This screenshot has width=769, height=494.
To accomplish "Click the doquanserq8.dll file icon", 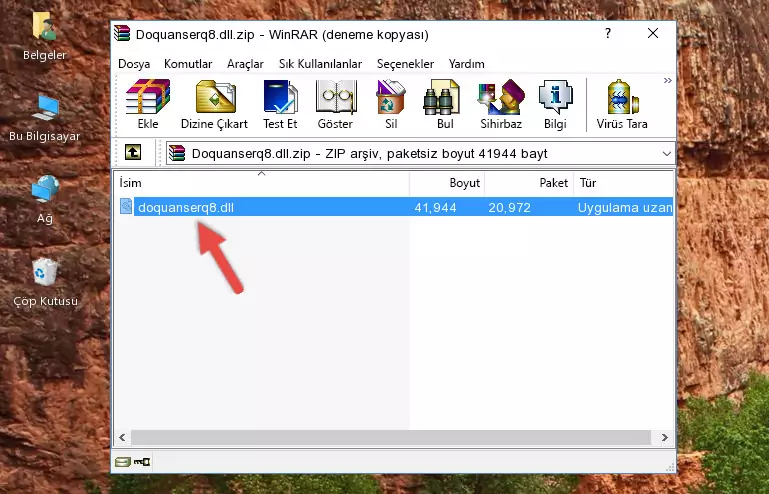I will point(126,206).
